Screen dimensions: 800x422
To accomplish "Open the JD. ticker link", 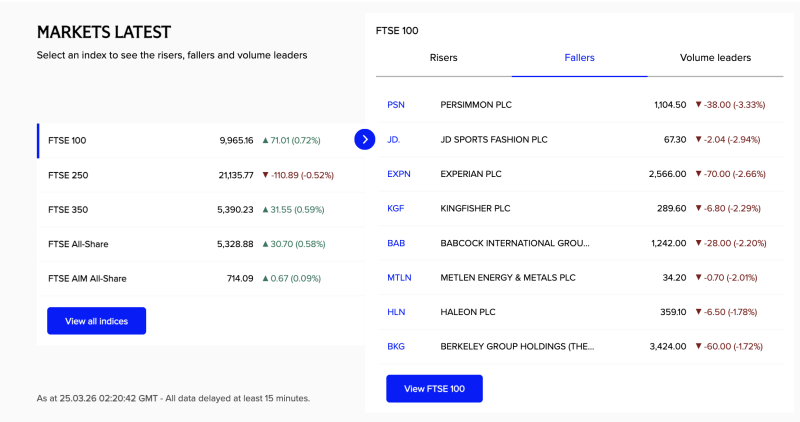I will (393, 139).
